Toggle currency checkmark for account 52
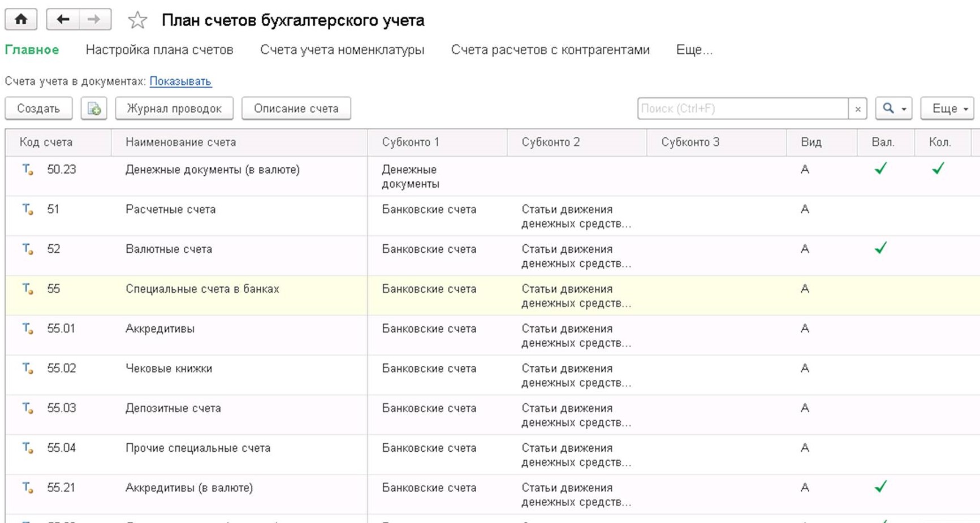 pyautogui.click(x=880, y=248)
